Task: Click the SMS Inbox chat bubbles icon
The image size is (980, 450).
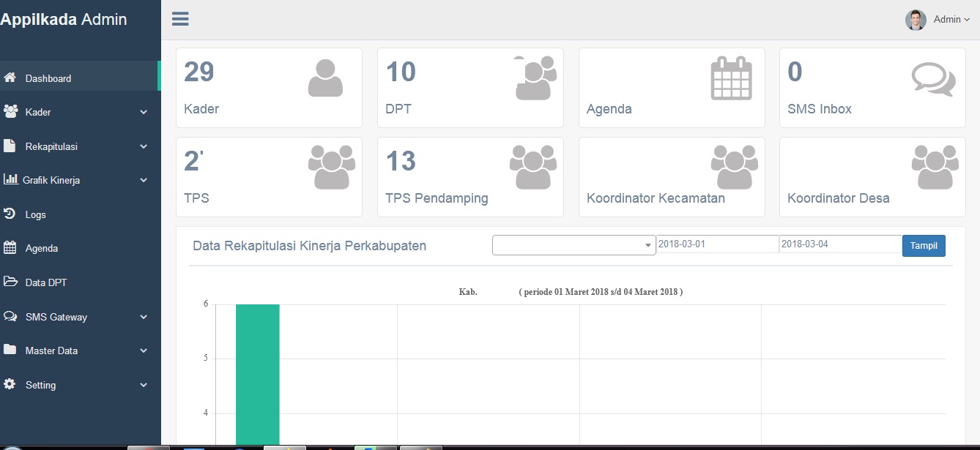Action: tap(933, 79)
